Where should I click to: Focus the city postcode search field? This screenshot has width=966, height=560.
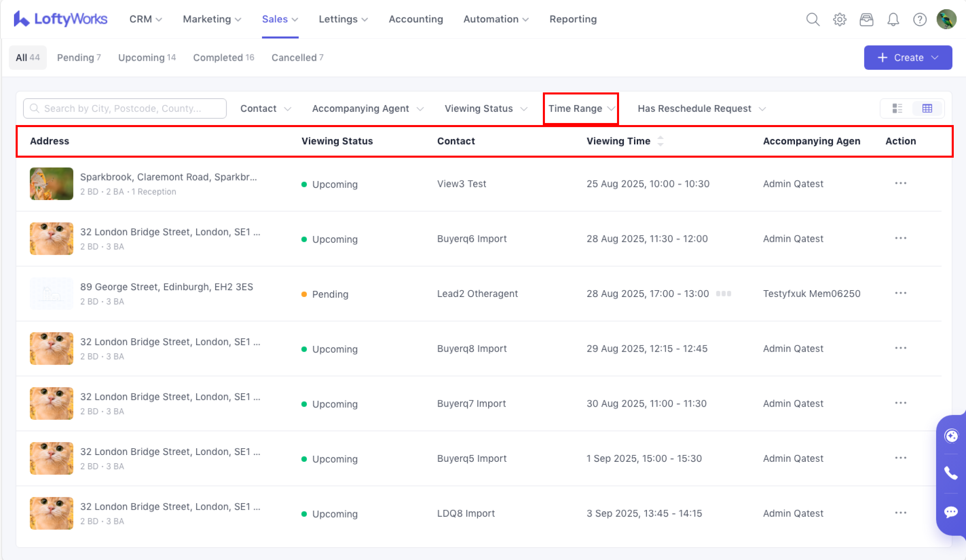point(124,108)
